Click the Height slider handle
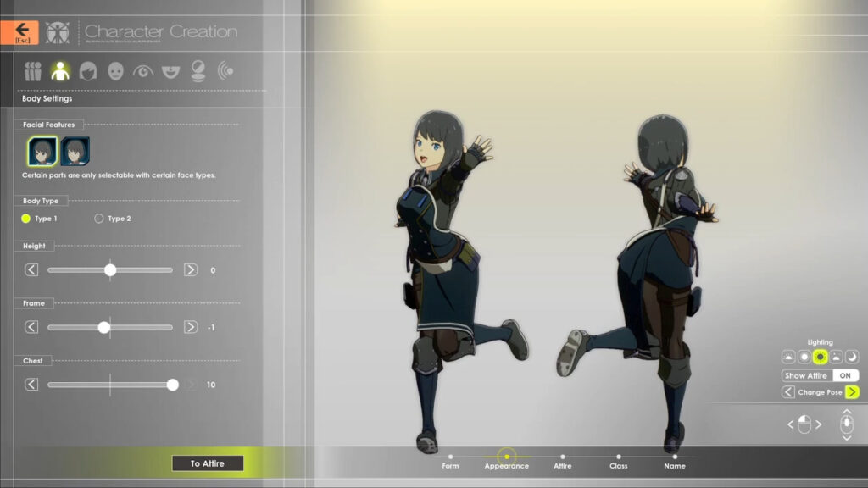 (x=110, y=270)
